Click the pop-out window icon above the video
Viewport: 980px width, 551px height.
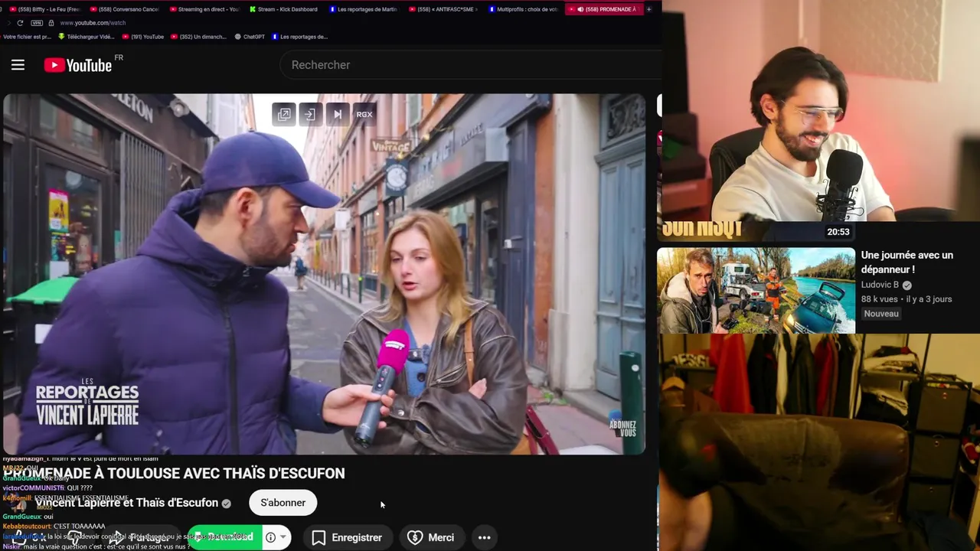point(284,114)
